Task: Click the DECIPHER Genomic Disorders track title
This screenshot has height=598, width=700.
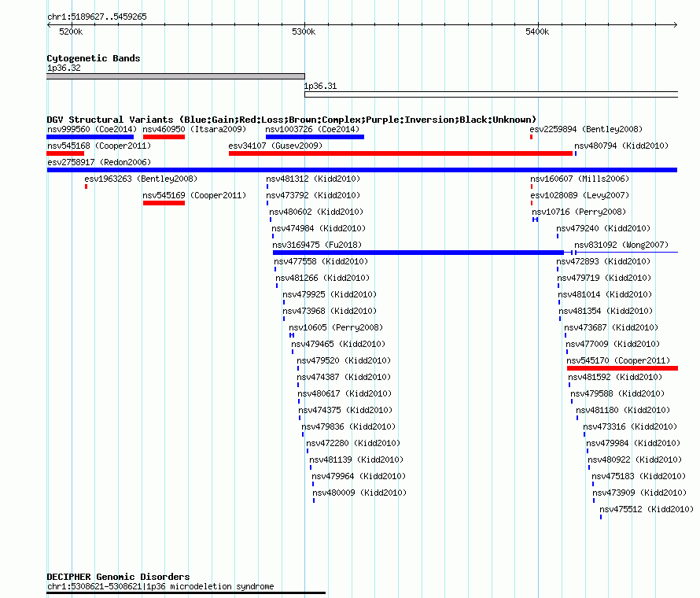Action: coord(118,577)
